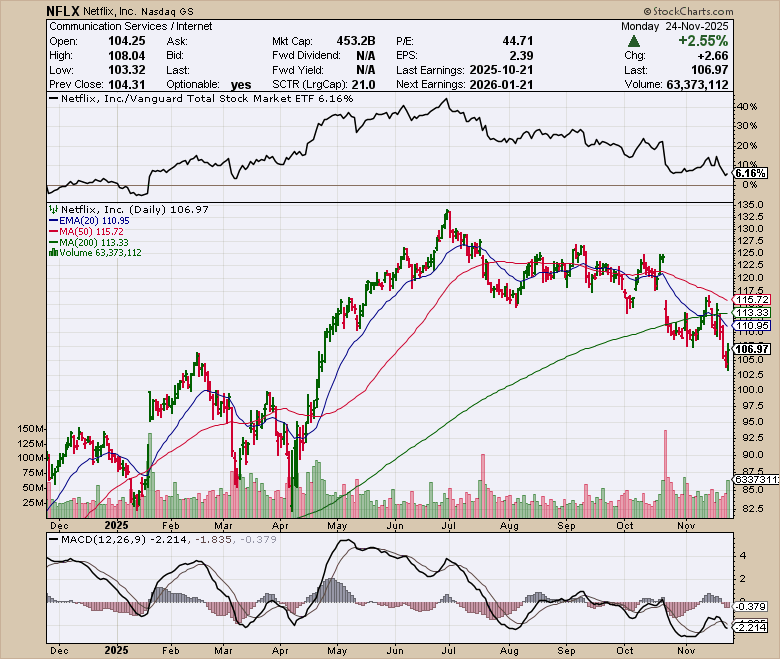Click the Netflix, Inc. (Daily) 106.97 legend
Screen dimensions: 780x659
[129, 209]
